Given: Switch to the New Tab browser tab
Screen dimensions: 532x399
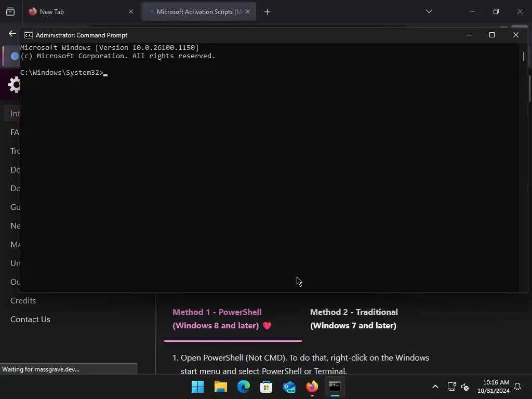Looking at the screenshot, I should click(81, 12).
